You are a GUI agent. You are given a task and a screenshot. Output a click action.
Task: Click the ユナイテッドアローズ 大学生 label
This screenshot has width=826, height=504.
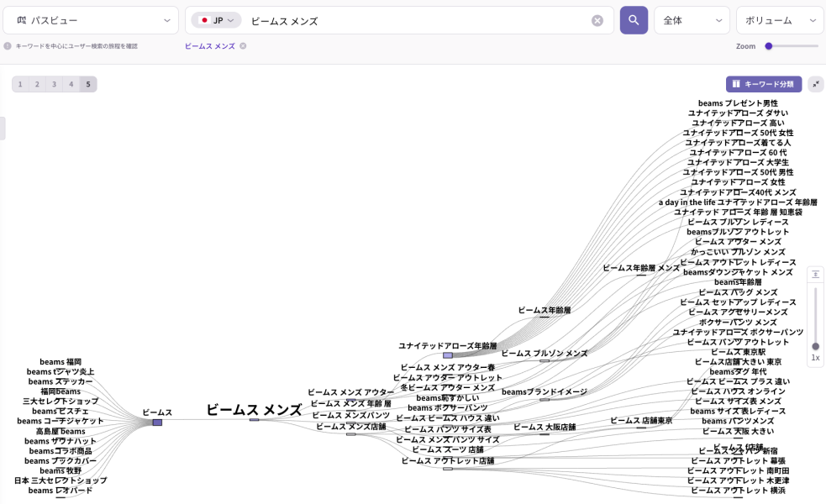pos(738,162)
